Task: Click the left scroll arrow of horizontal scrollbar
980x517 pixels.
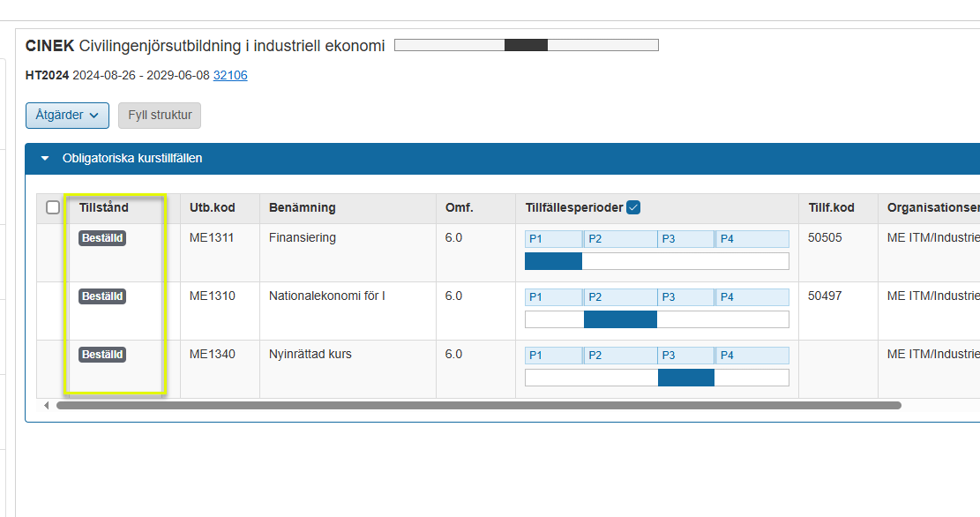Action: point(47,406)
